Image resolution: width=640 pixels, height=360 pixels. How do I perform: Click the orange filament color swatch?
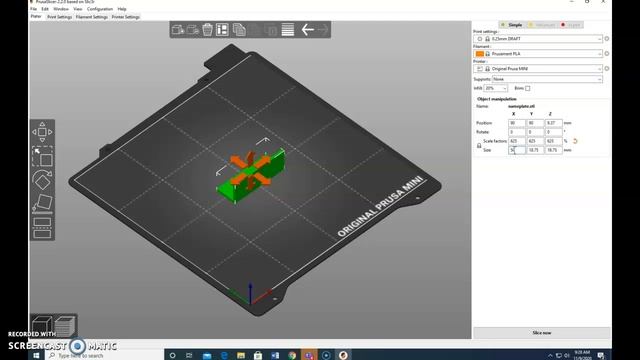coord(480,54)
